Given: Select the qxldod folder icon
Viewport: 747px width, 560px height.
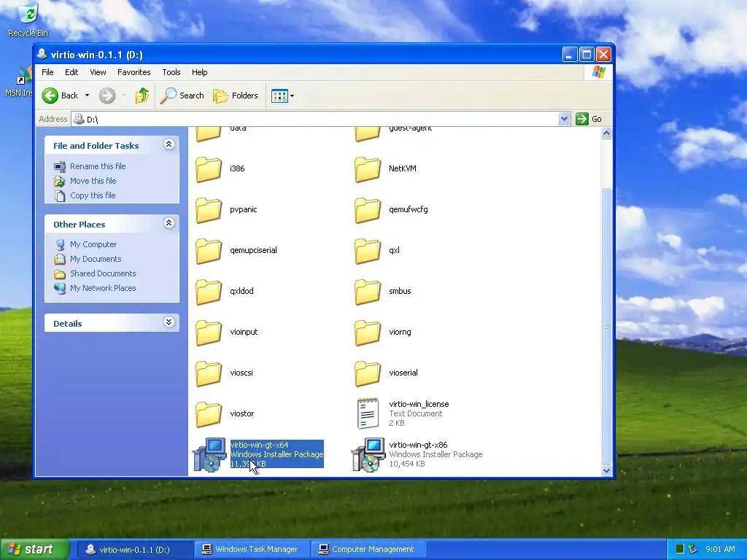Looking at the screenshot, I should tap(209, 292).
